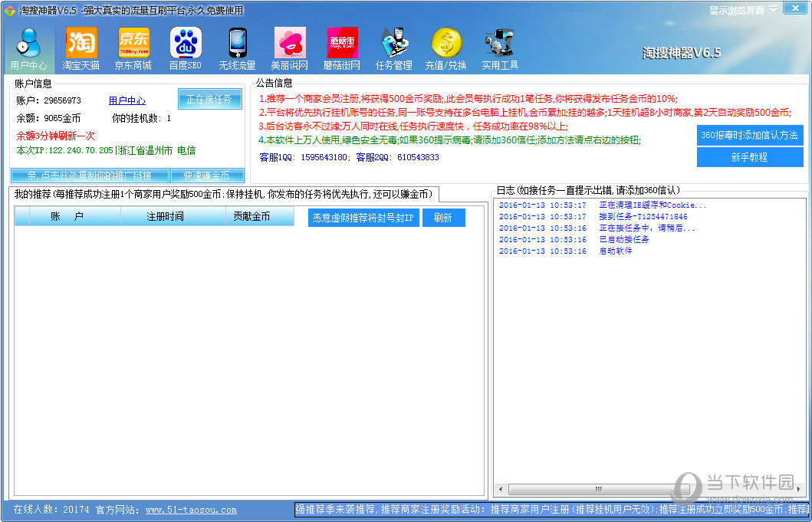
Task: Click the 余额3分钟刷新一次 red text
Action: 55,136
